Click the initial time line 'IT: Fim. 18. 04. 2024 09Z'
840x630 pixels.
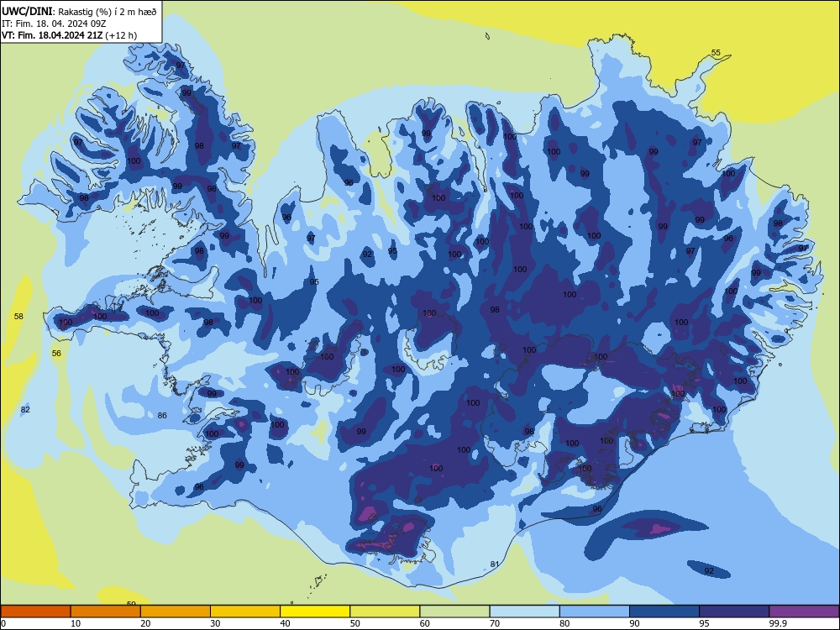point(54,24)
